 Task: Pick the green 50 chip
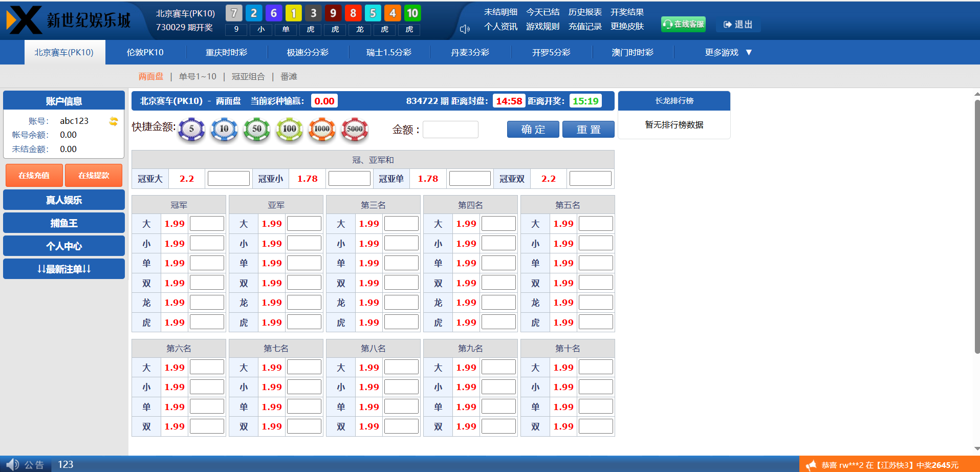tap(257, 129)
